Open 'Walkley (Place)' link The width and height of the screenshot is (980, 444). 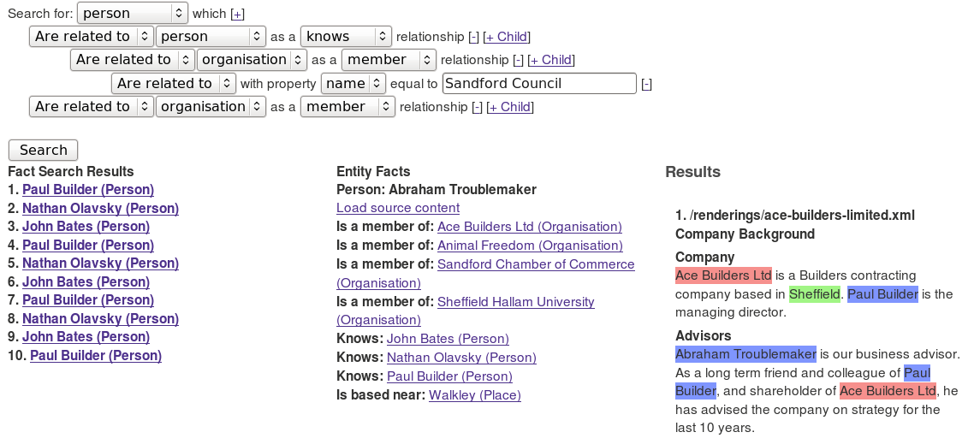coord(475,395)
